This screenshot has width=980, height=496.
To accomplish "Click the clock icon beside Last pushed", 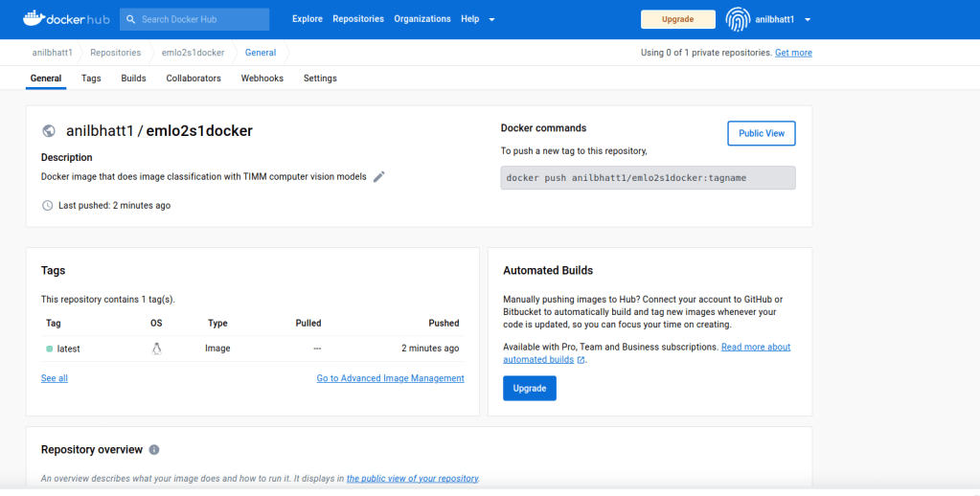I will [x=48, y=206].
